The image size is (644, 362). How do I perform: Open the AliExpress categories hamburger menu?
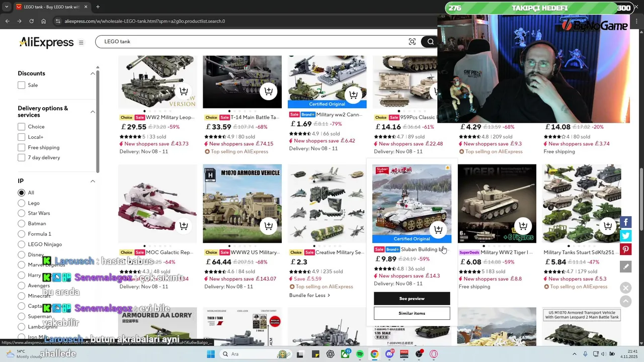coord(81,43)
